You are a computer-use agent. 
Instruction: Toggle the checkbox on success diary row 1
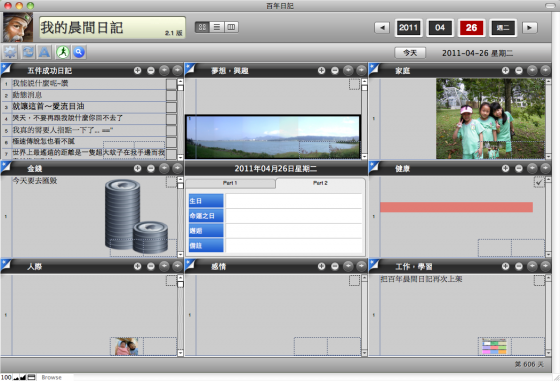click(x=171, y=84)
